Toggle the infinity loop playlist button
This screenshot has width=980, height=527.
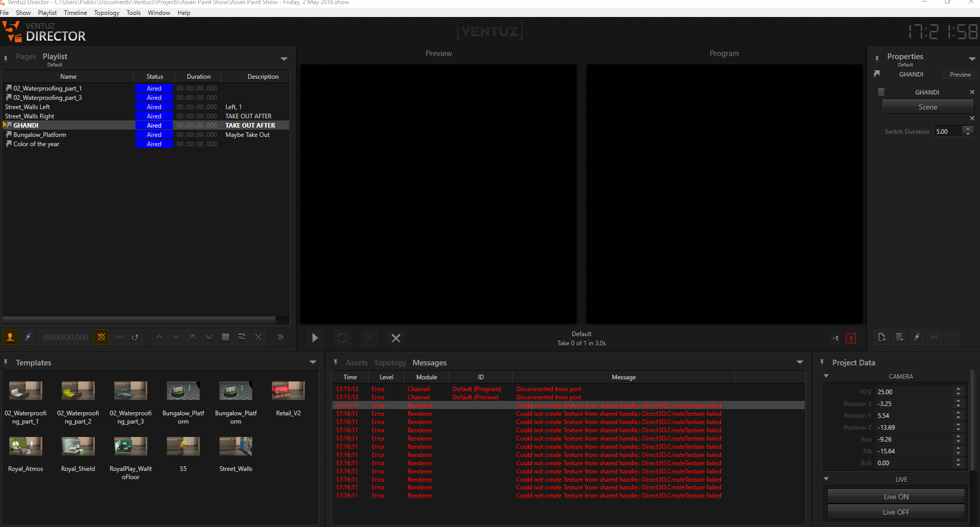click(x=119, y=337)
